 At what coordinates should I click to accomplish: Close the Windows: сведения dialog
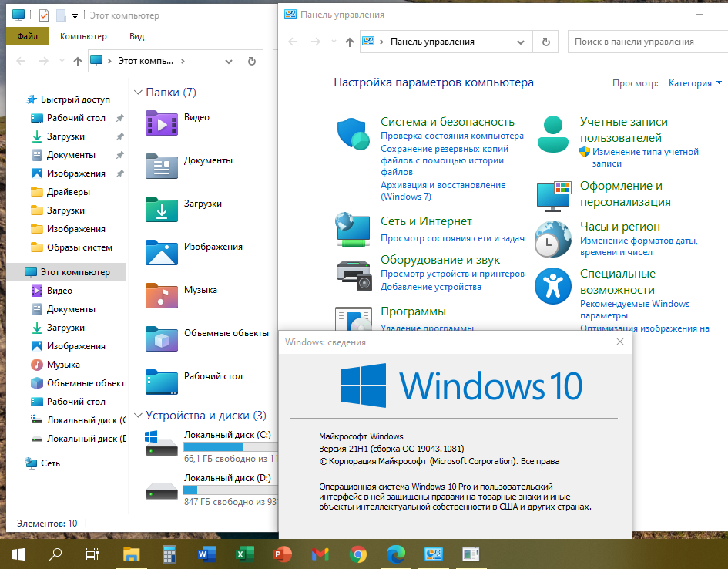tap(620, 342)
